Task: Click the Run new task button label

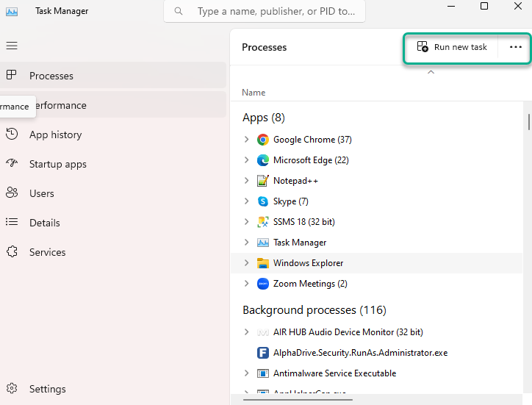Action: pos(461,47)
